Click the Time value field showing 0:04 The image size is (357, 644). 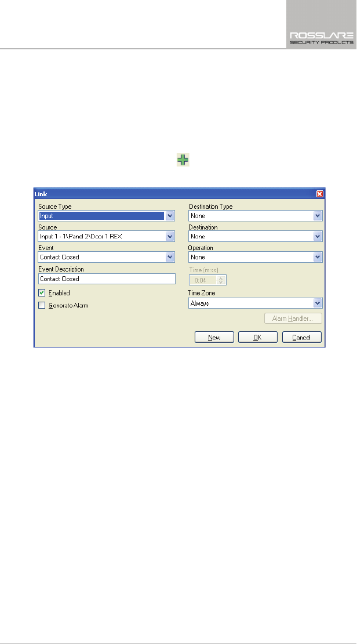(203, 280)
